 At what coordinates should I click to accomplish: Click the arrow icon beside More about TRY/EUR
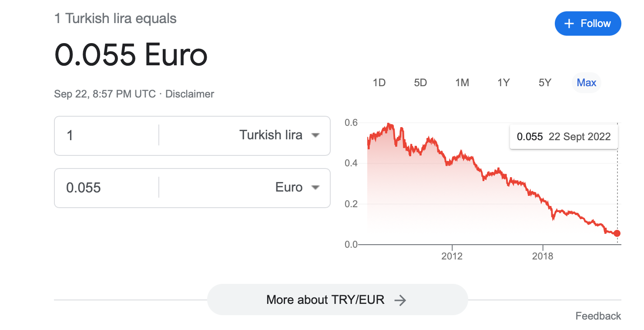coord(400,300)
